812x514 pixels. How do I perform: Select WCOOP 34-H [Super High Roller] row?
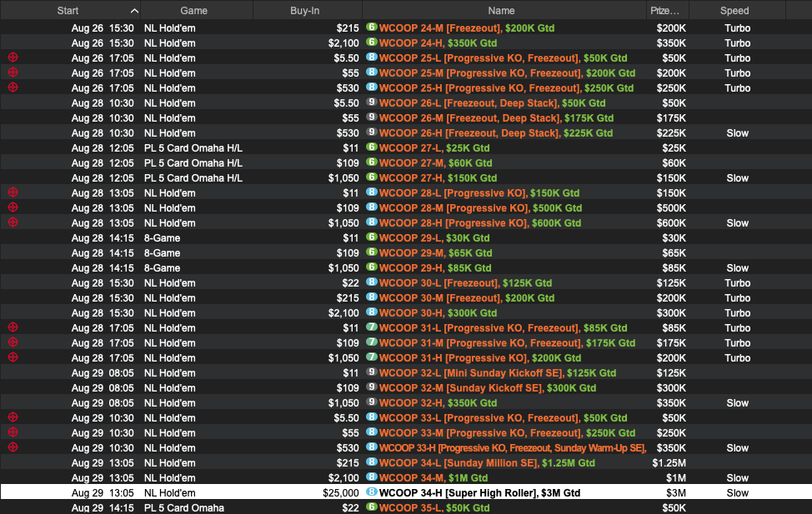pyautogui.click(x=406, y=493)
